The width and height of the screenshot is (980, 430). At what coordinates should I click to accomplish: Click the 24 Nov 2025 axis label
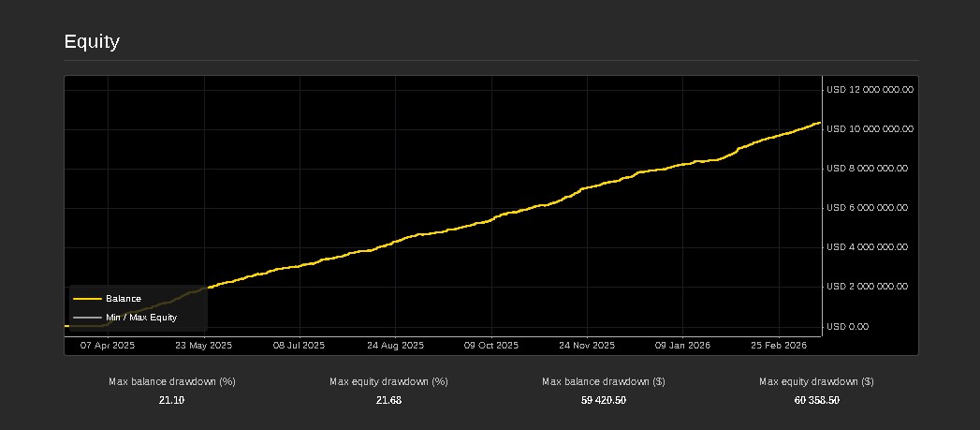587,346
